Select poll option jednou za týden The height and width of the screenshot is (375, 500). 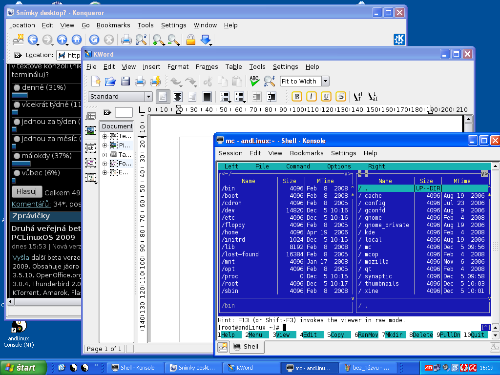(x=17, y=122)
